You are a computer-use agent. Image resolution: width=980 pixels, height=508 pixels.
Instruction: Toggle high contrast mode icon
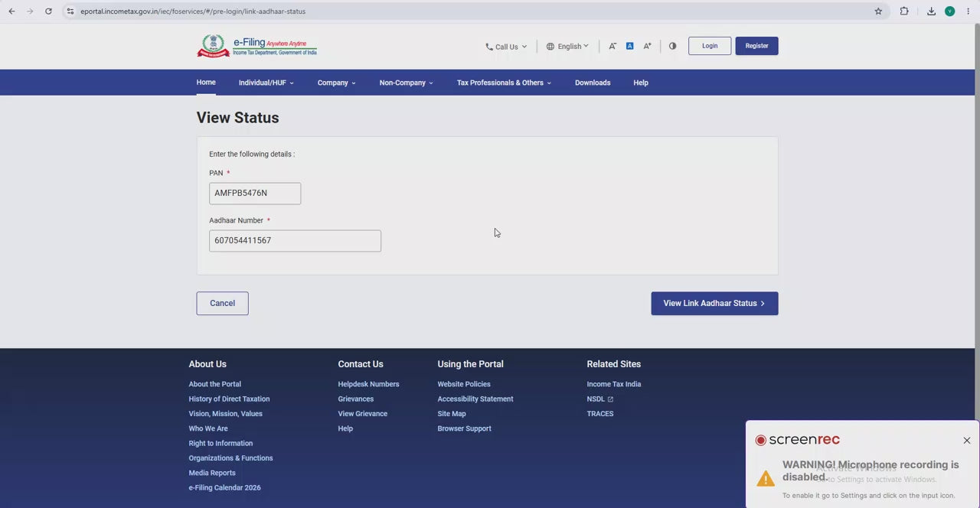[x=672, y=46]
